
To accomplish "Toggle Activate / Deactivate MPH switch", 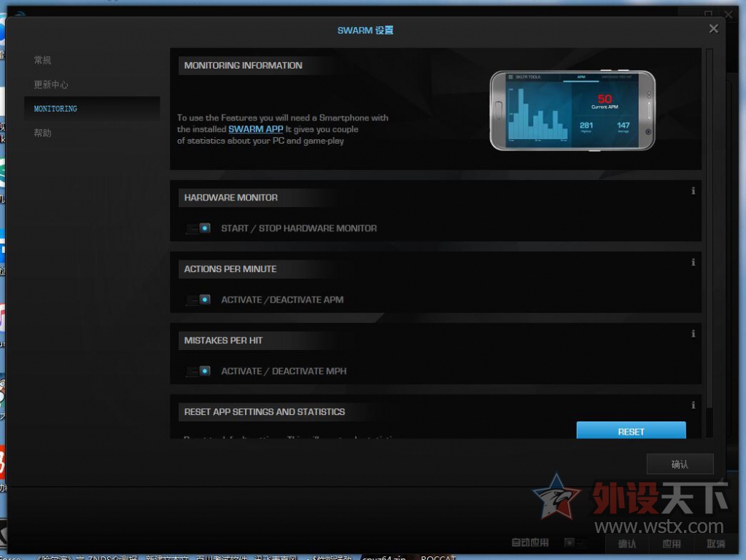I will [198, 371].
